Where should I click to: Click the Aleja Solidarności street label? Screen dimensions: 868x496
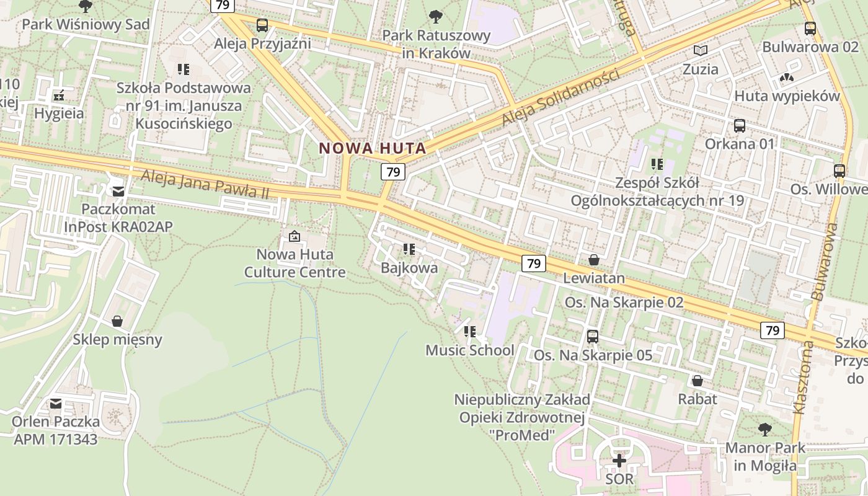pyautogui.click(x=560, y=95)
